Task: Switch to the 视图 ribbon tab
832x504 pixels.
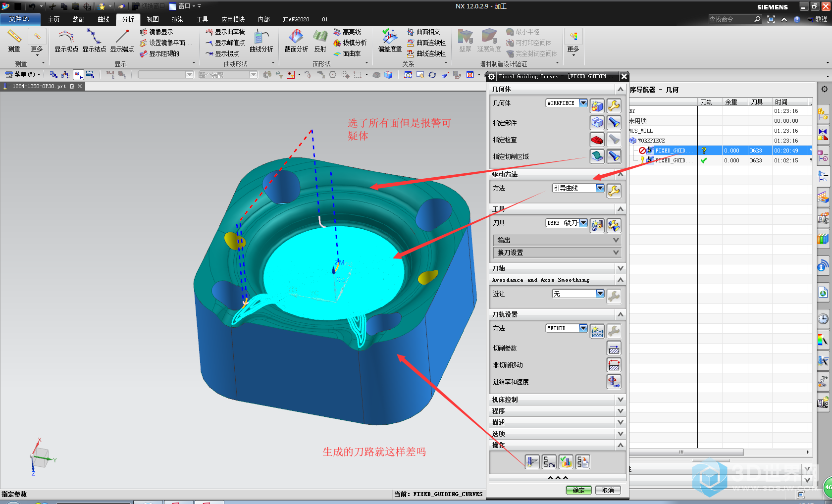Action: [153, 19]
